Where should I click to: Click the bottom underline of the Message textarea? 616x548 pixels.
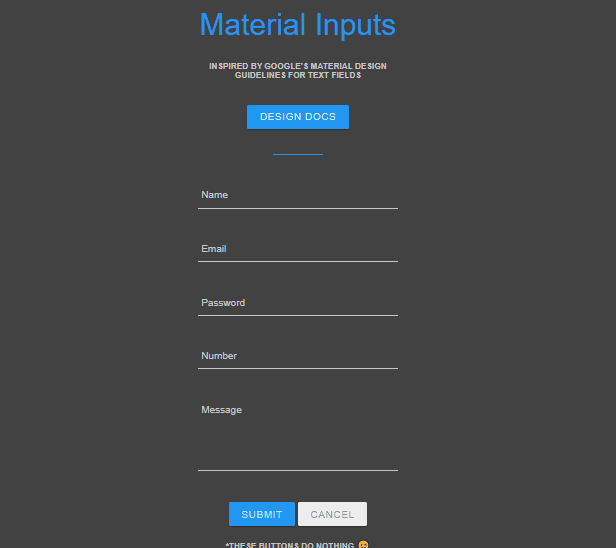(298, 469)
